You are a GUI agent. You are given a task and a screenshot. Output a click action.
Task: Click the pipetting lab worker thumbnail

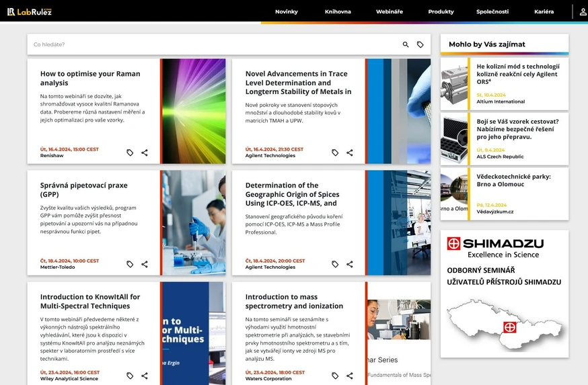[194, 223]
